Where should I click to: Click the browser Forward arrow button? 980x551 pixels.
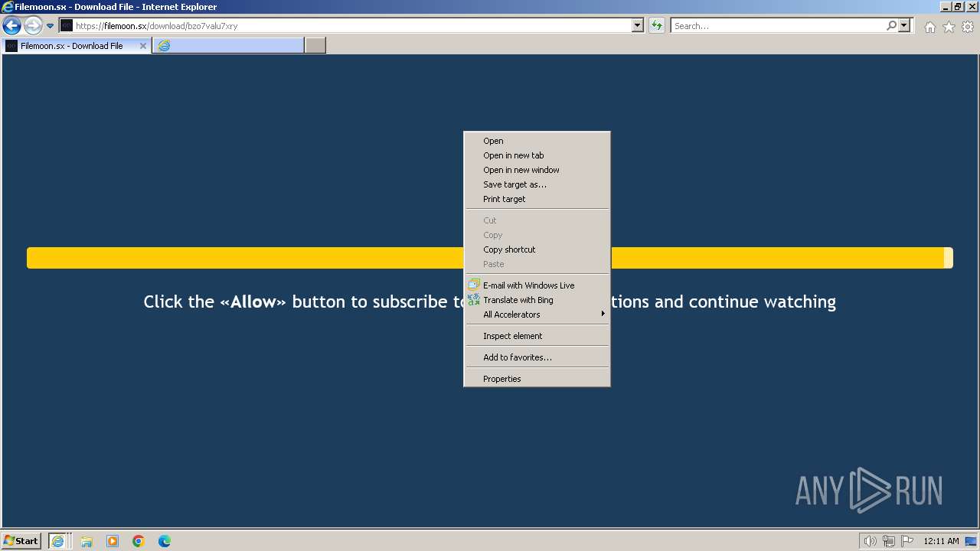coord(33,26)
